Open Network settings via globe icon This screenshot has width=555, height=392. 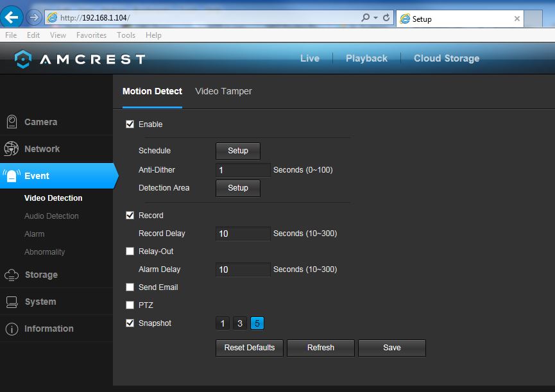pos(12,149)
